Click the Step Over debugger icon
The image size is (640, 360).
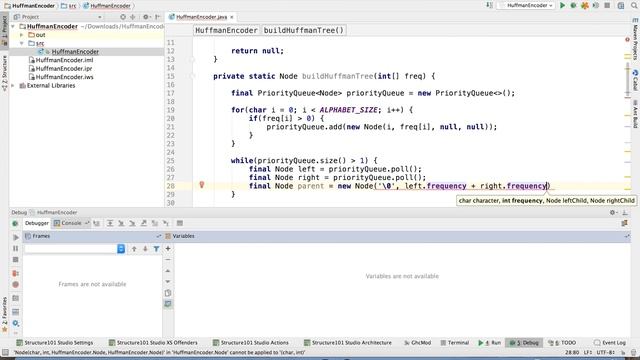110,223
